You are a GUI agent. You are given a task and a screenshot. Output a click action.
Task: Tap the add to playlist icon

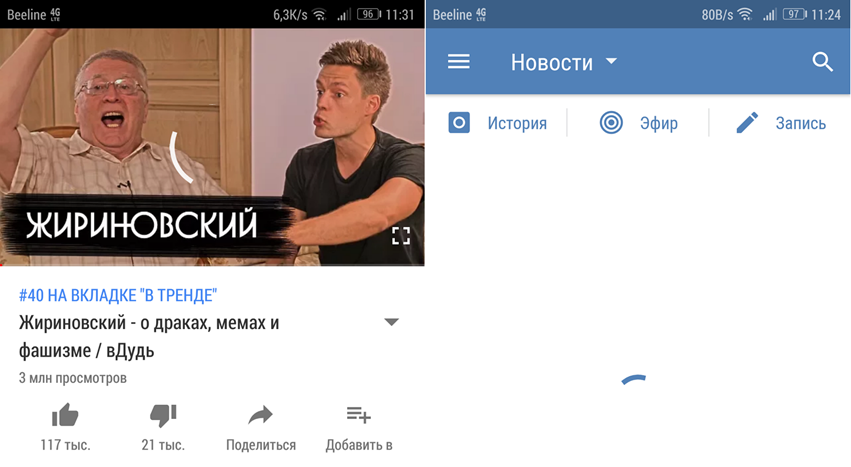(x=359, y=415)
